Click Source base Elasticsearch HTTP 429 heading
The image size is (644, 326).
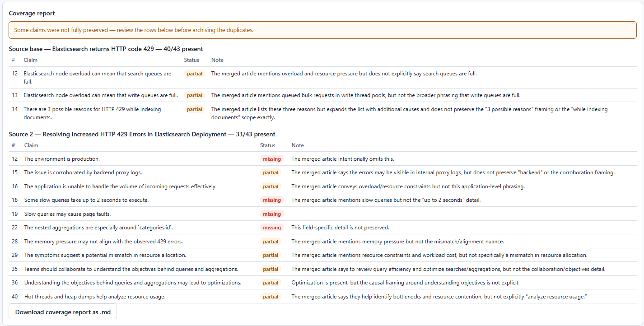pyautogui.click(x=106, y=49)
